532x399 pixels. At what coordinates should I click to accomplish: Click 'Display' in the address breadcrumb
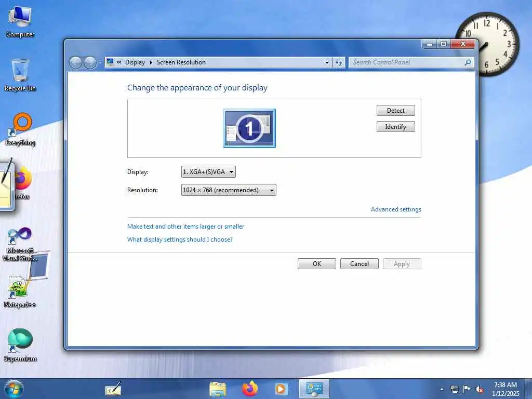pyautogui.click(x=135, y=62)
